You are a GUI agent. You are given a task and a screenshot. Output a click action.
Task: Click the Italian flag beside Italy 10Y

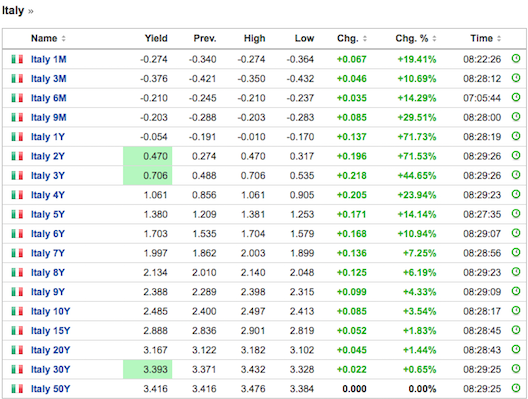(17, 311)
